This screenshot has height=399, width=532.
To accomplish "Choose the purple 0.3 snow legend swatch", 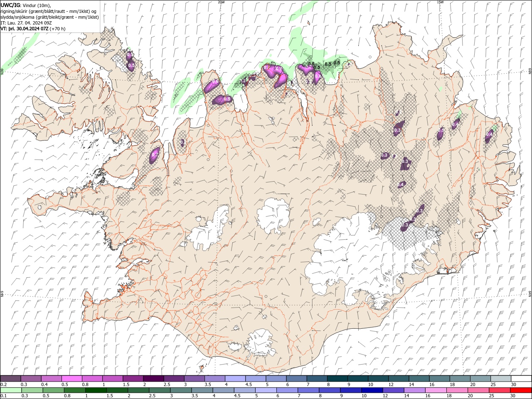I will point(31,378).
